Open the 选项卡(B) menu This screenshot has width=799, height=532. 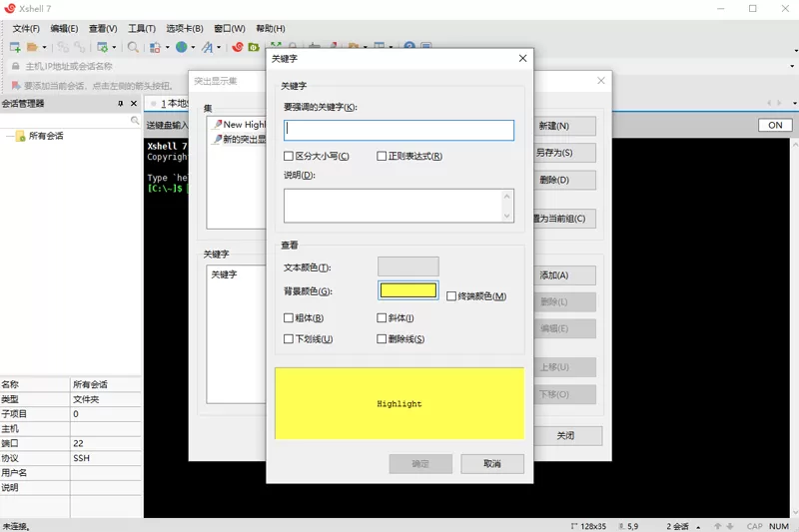[185, 29]
